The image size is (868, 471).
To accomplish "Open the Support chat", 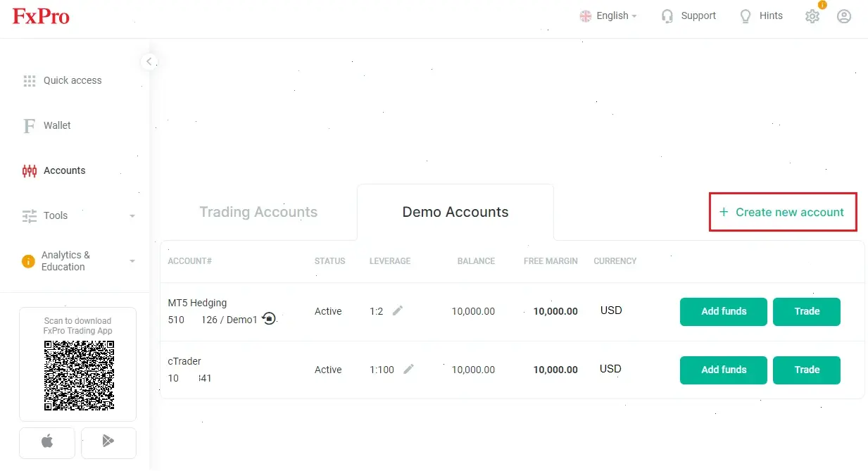I will pos(688,15).
